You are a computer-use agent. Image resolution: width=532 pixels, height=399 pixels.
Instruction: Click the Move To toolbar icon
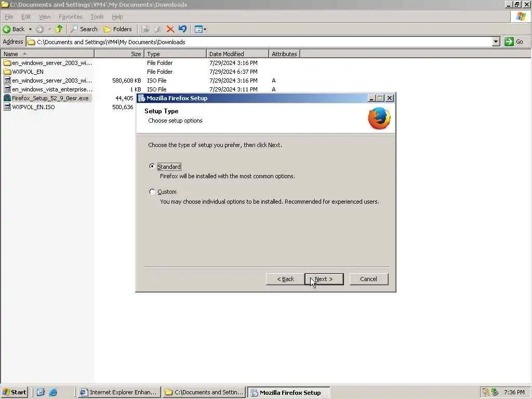tap(145, 29)
